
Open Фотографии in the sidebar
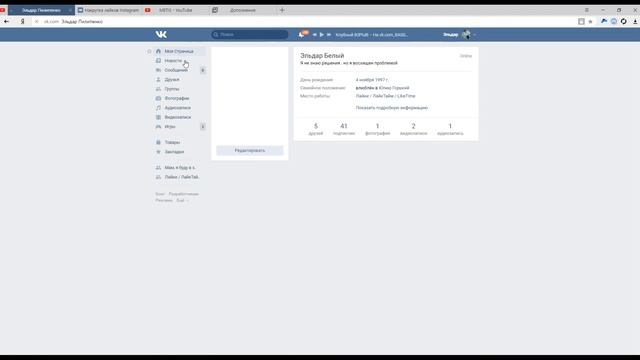pos(177,98)
